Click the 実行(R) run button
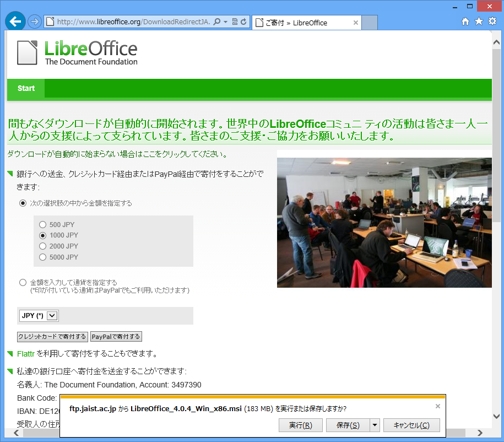This screenshot has height=442, width=504. [300, 425]
